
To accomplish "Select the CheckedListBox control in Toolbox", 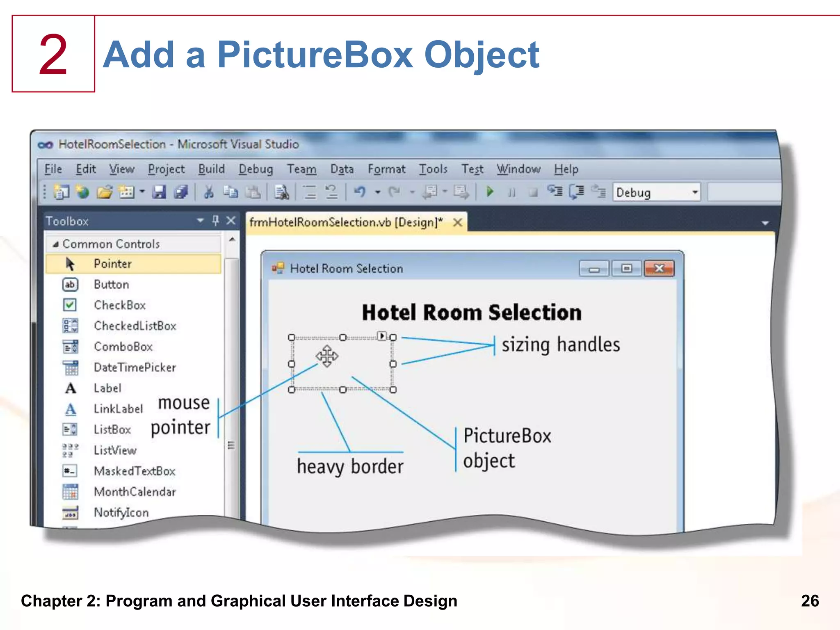I will 133,326.
